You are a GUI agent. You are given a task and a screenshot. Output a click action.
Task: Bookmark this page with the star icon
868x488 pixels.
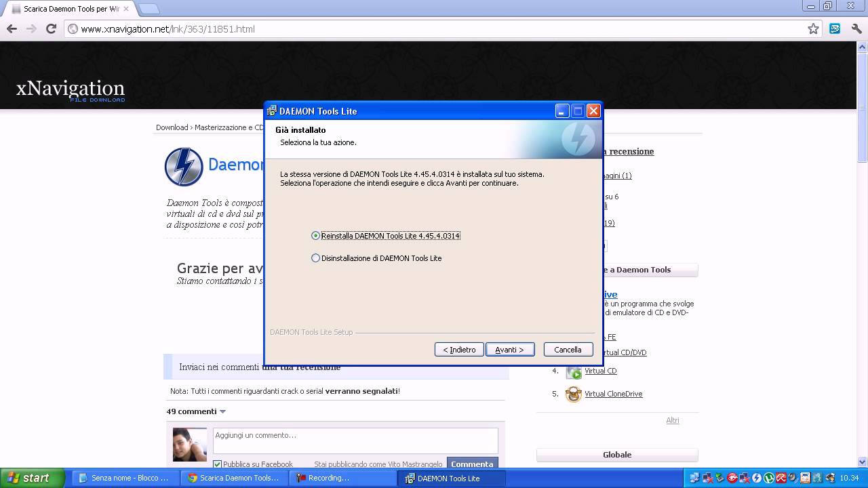click(813, 28)
